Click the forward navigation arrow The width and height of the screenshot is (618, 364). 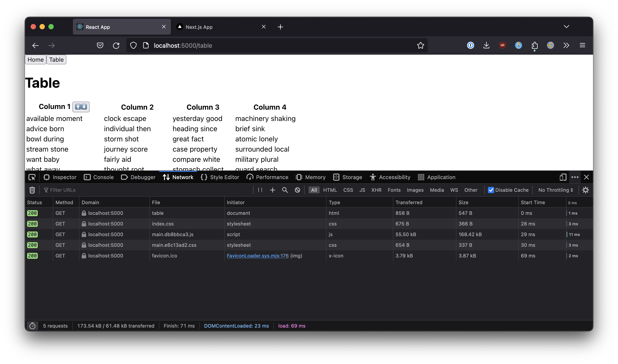[x=51, y=45]
